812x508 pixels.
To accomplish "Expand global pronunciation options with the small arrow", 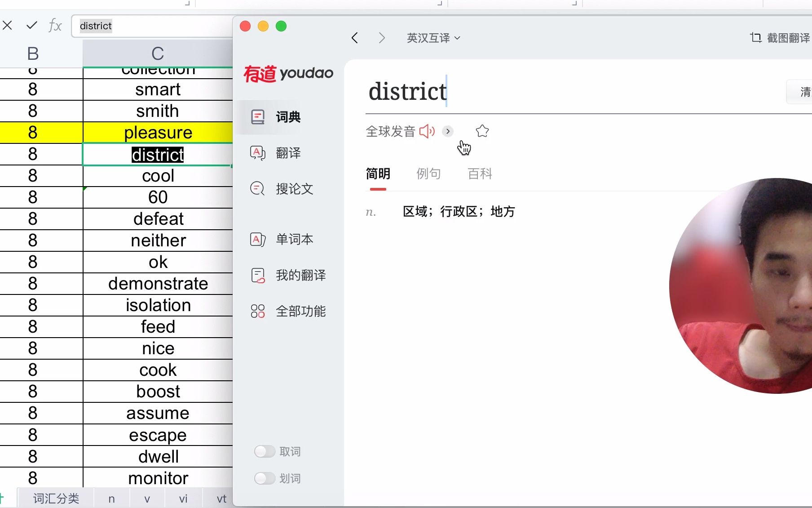I will click(447, 131).
